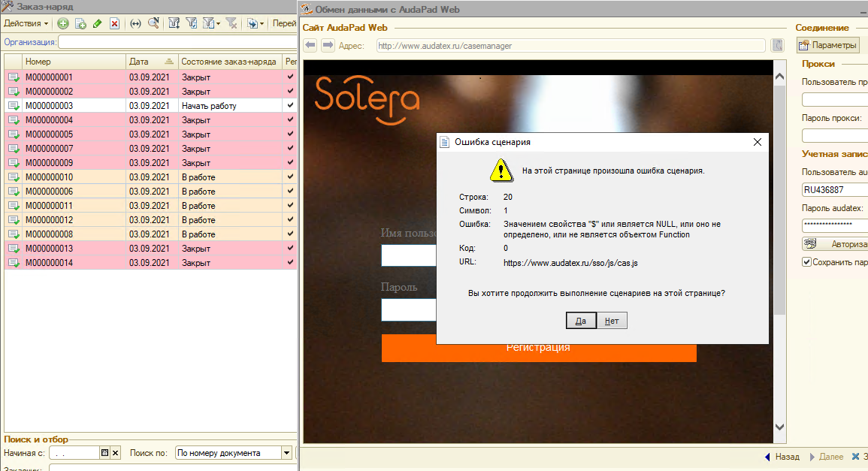868x471 pixels.
Task: Click the calendar icon in the Начиная с field
Action: (104, 453)
